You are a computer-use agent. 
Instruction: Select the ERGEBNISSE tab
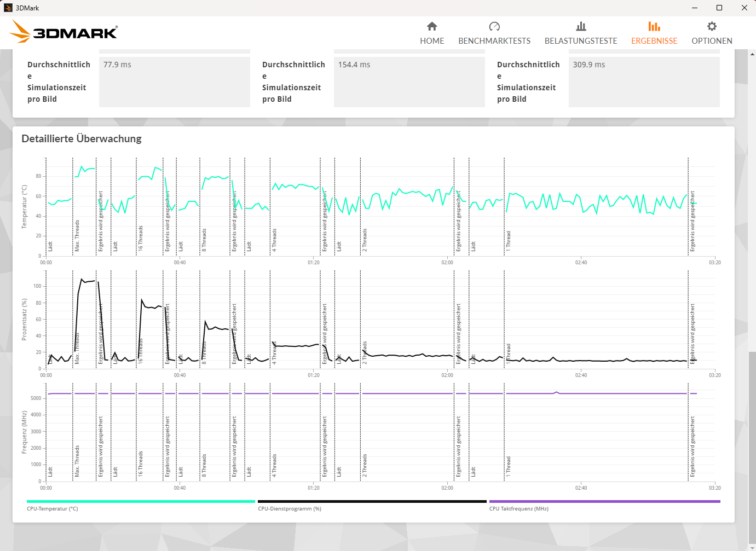point(654,40)
